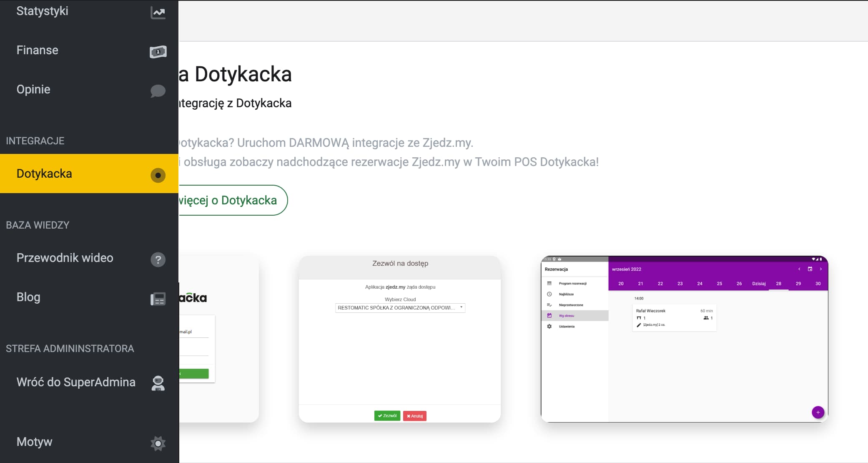868x463 pixels.
Task: Go to Finanse in the sidebar
Action: [89, 50]
